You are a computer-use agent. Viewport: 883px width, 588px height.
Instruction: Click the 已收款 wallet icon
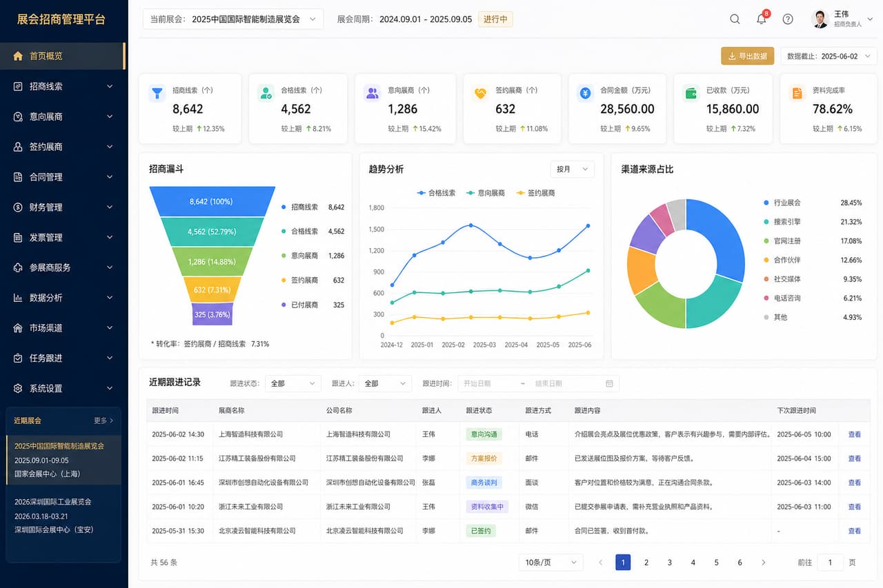tap(691, 93)
